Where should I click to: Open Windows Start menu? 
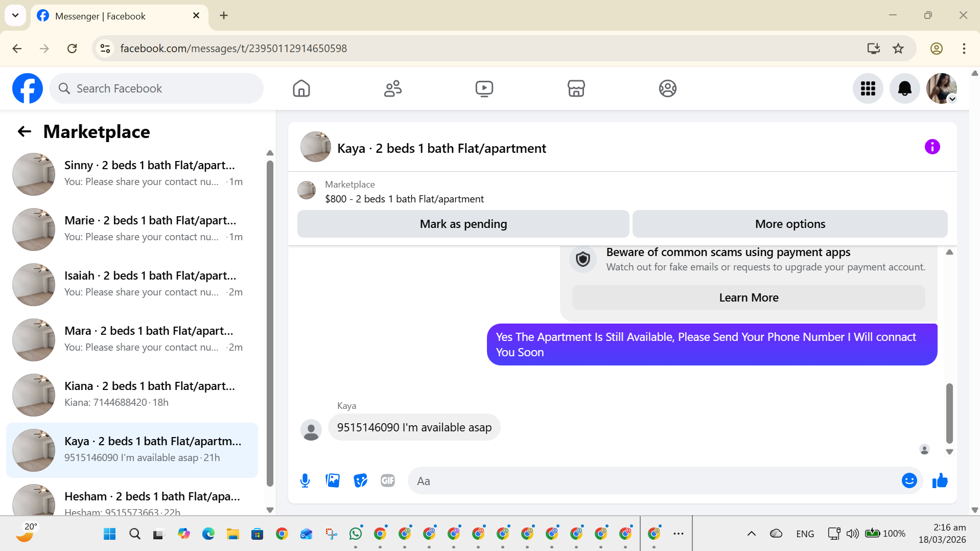point(110,534)
